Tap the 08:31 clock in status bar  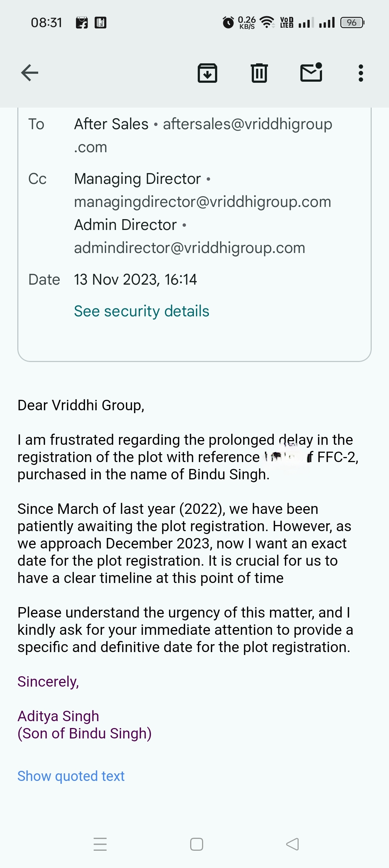coord(46,23)
